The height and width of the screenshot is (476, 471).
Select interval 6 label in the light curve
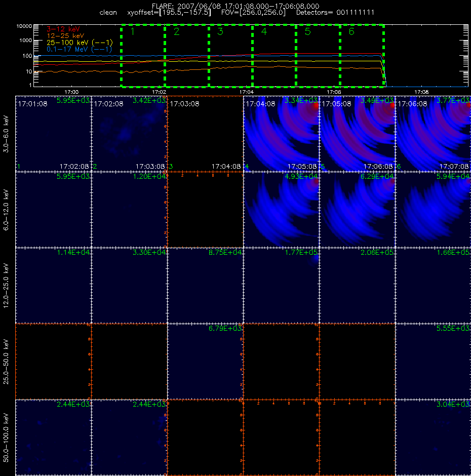351,31
